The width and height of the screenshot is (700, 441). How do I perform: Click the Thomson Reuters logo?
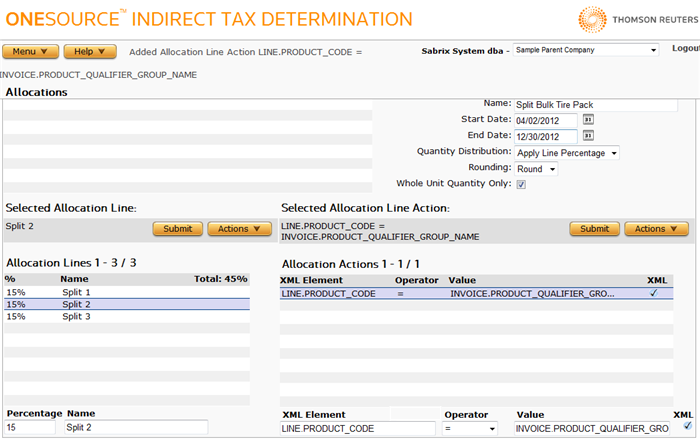pyautogui.click(x=633, y=19)
